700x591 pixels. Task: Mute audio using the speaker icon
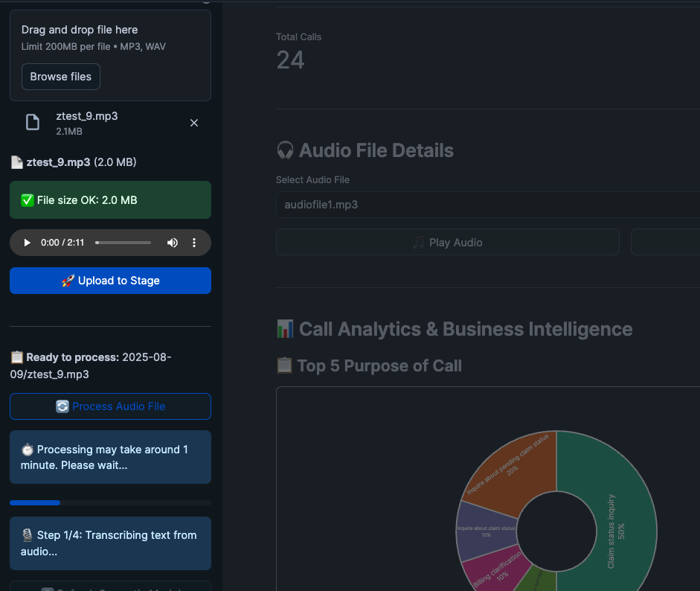click(x=172, y=243)
